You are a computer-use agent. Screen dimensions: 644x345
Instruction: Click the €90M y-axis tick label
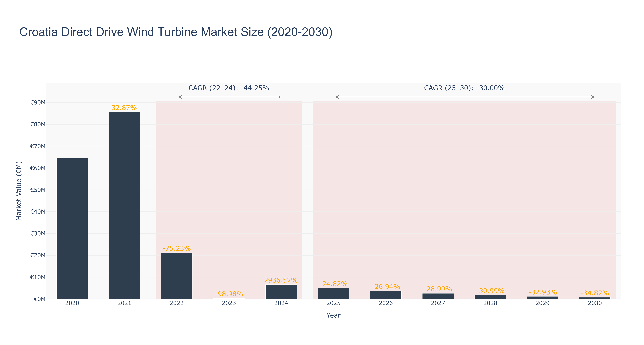pyautogui.click(x=38, y=102)
